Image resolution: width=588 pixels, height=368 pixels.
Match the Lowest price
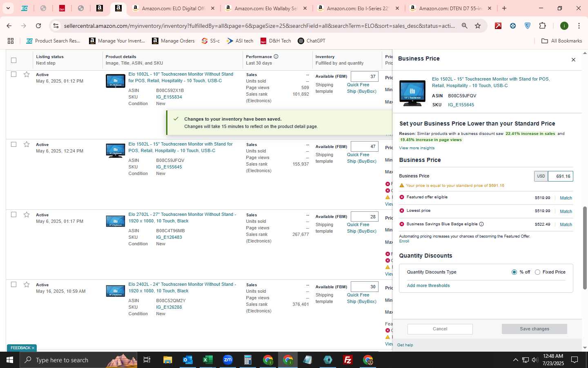coord(566,211)
